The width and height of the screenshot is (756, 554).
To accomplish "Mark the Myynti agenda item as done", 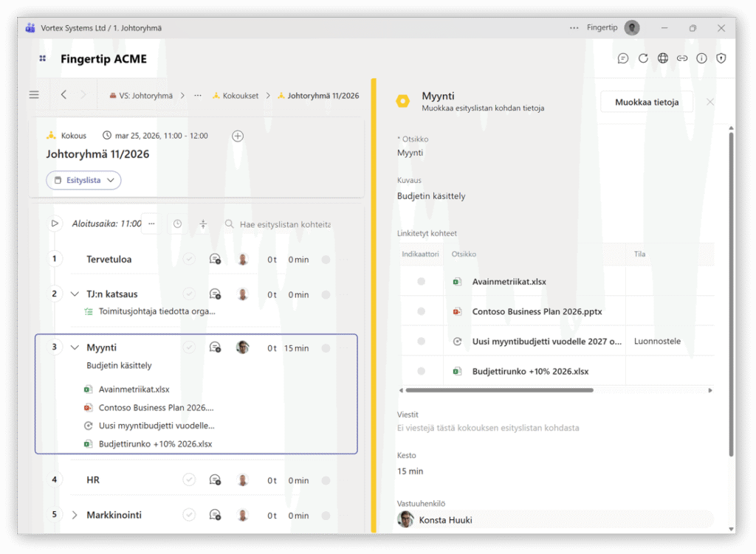I will click(189, 347).
